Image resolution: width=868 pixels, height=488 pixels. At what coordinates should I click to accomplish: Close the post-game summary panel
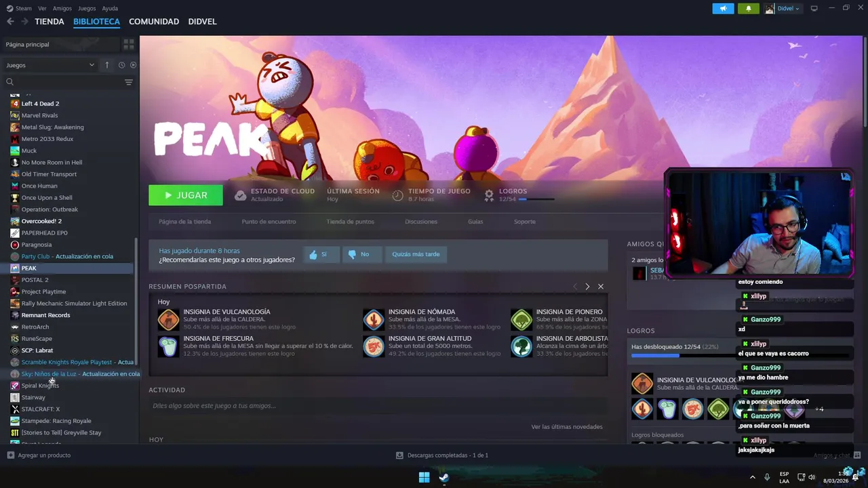pyautogui.click(x=601, y=287)
